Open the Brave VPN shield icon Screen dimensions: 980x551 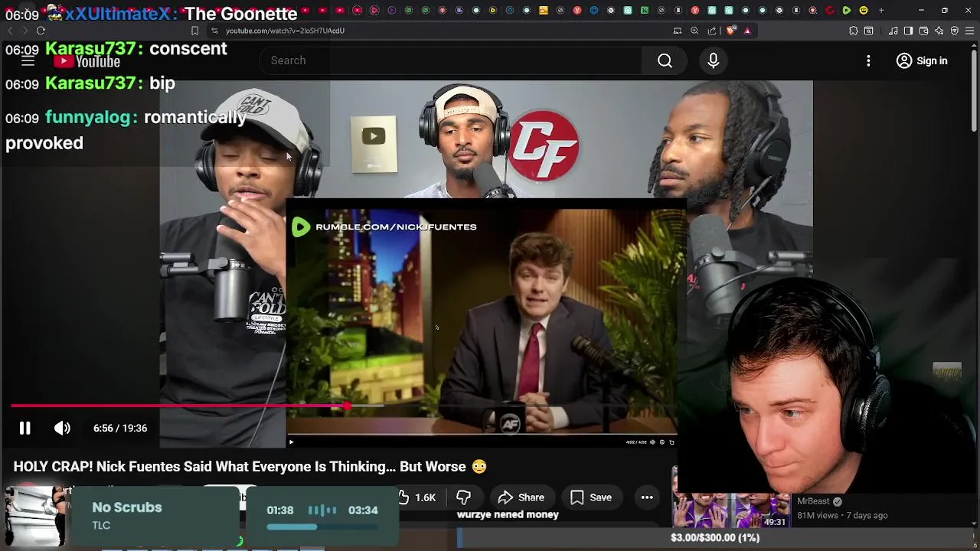point(955,31)
